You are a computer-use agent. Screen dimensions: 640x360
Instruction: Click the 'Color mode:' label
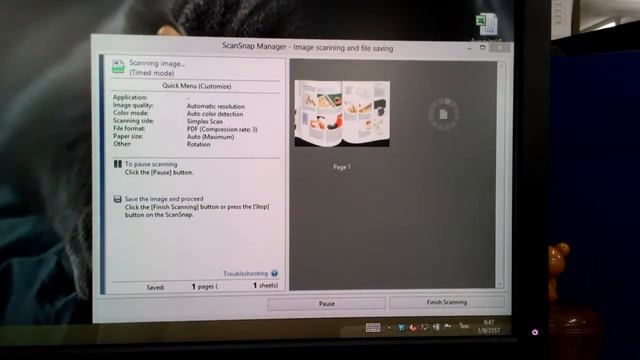(130, 113)
